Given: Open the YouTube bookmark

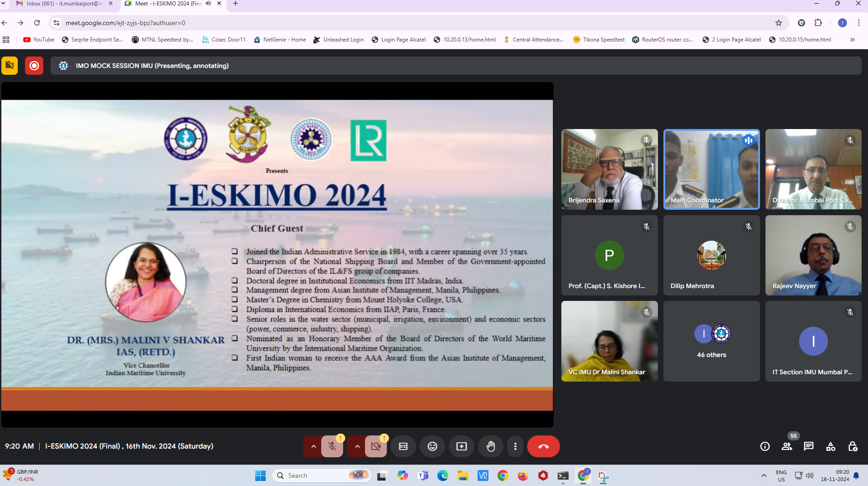Looking at the screenshot, I should (x=39, y=40).
